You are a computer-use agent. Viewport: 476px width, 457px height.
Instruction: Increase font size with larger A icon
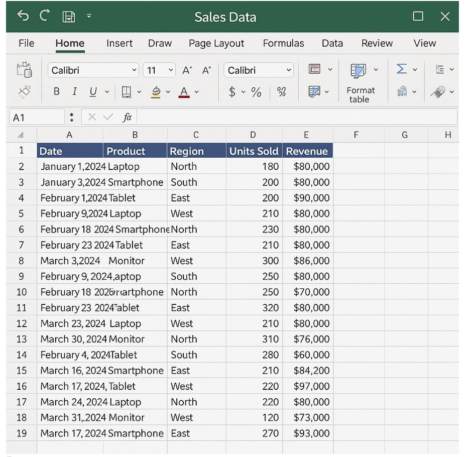187,70
